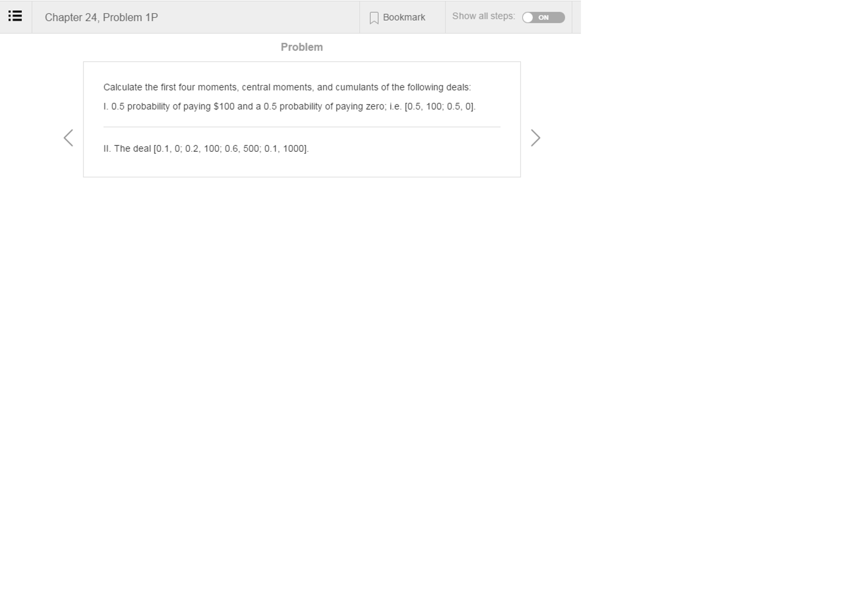Click the white knob on the steps switch
Image resolution: width=844 pixels, height=616 pixels.
[528, 17]
